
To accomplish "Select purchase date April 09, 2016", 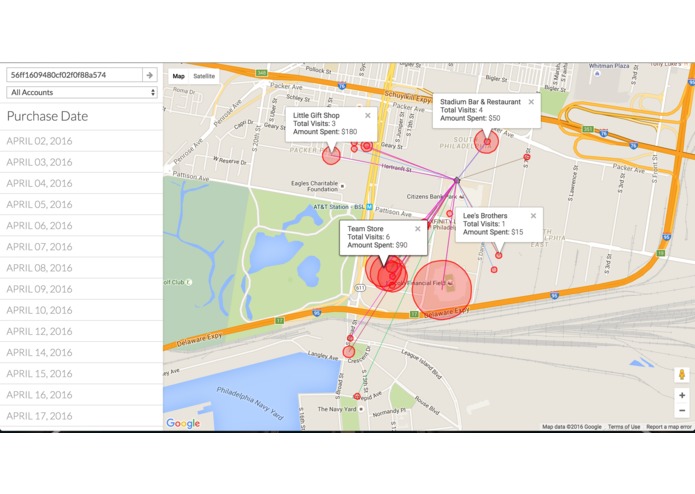I will click(82, 289).
